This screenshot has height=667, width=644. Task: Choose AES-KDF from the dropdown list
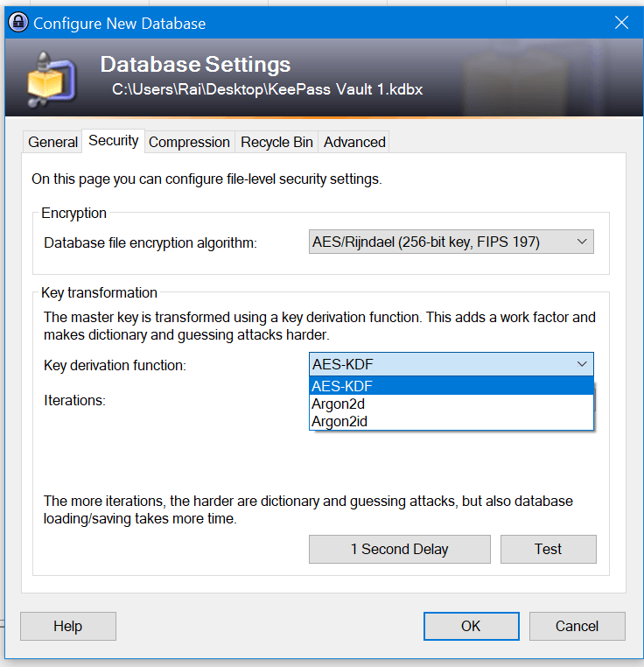point(451,386)
